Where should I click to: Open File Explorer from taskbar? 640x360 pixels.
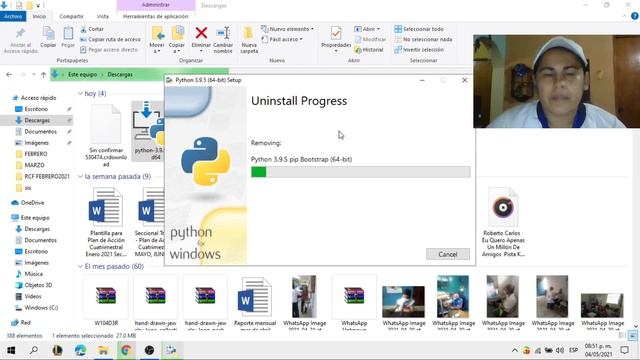coord(103,350)
